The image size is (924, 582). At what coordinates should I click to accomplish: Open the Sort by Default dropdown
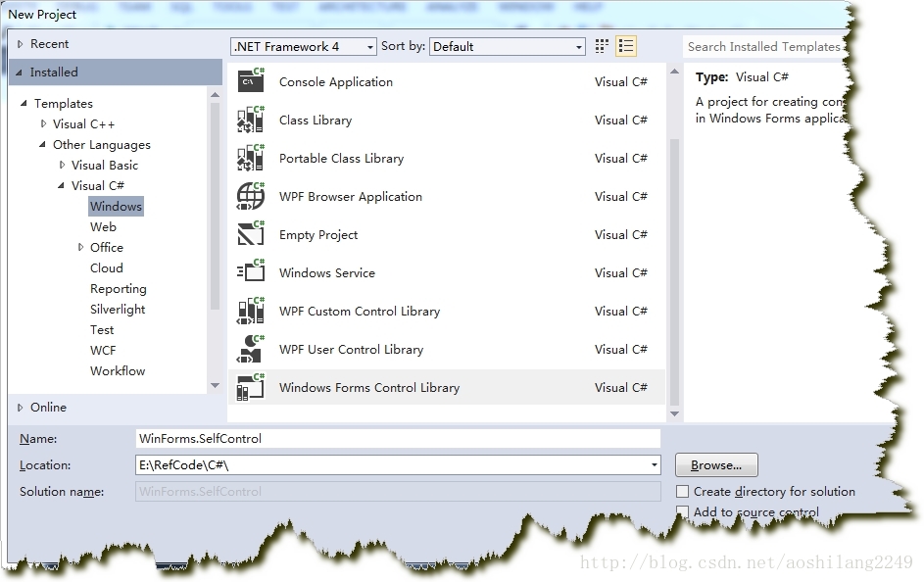click(x=508, y=46)
